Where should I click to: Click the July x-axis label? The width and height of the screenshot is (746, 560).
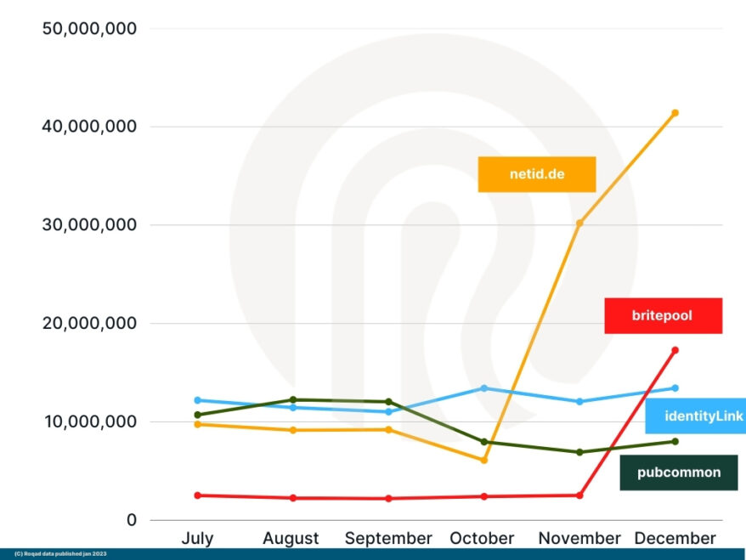click(x=198, y=539)
